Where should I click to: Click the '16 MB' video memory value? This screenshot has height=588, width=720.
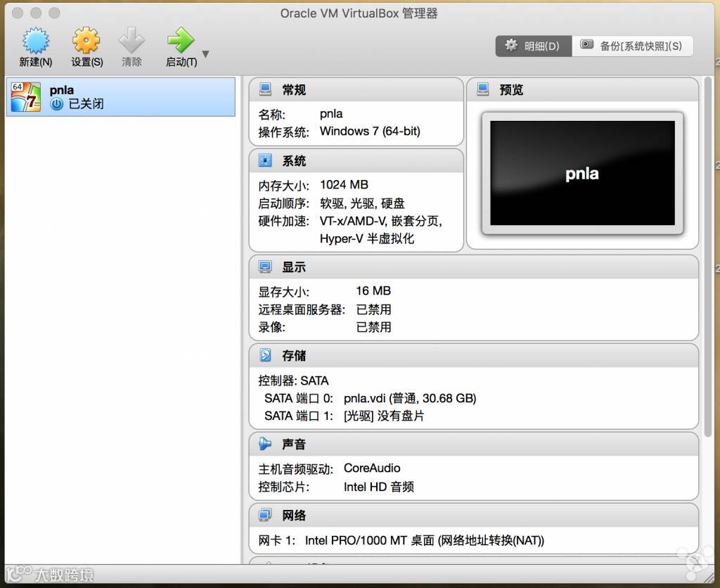[x=373, y=290]
